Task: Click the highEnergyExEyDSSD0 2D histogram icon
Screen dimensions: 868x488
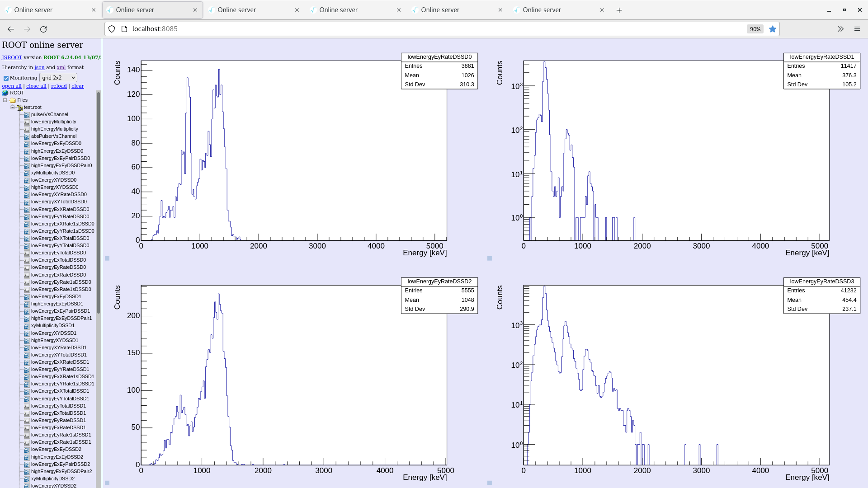Action: coord(27,151)
